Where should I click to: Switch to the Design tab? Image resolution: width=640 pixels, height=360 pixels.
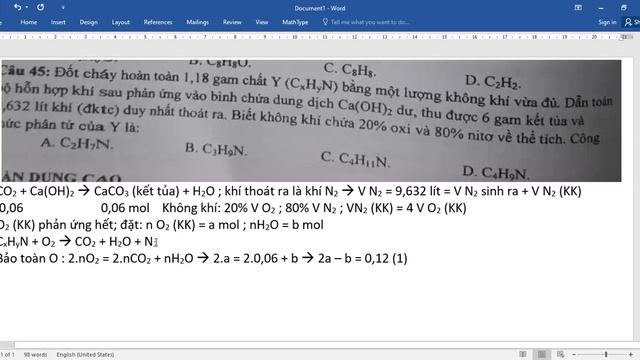89,22
